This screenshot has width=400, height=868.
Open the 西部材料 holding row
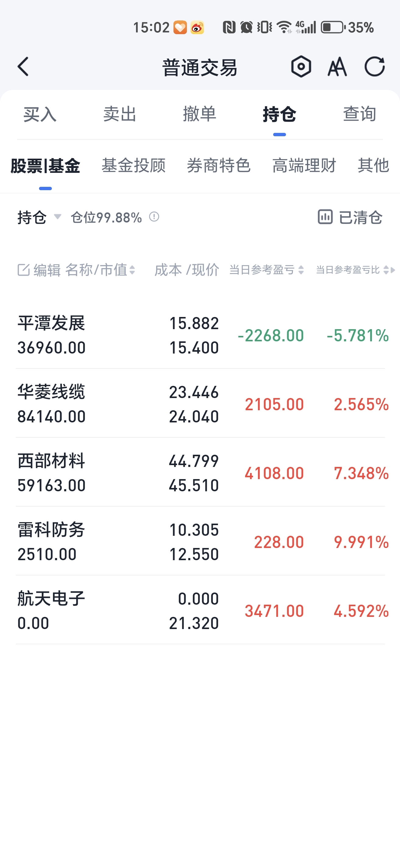point(200,473)
